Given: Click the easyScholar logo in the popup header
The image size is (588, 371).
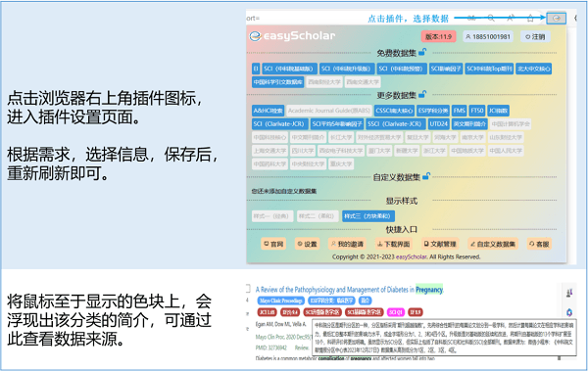Looking at the screenshot, I should click(292, 36).
